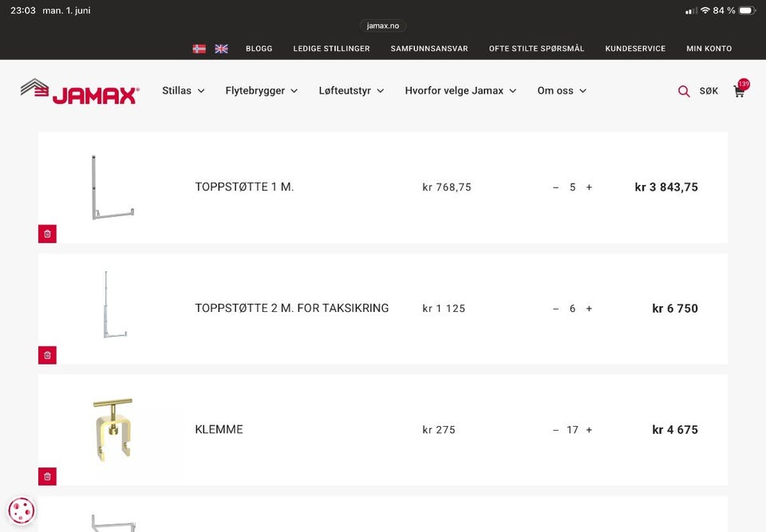
Task: Expand the Stillas menu
Action: [x=184, y=91]
